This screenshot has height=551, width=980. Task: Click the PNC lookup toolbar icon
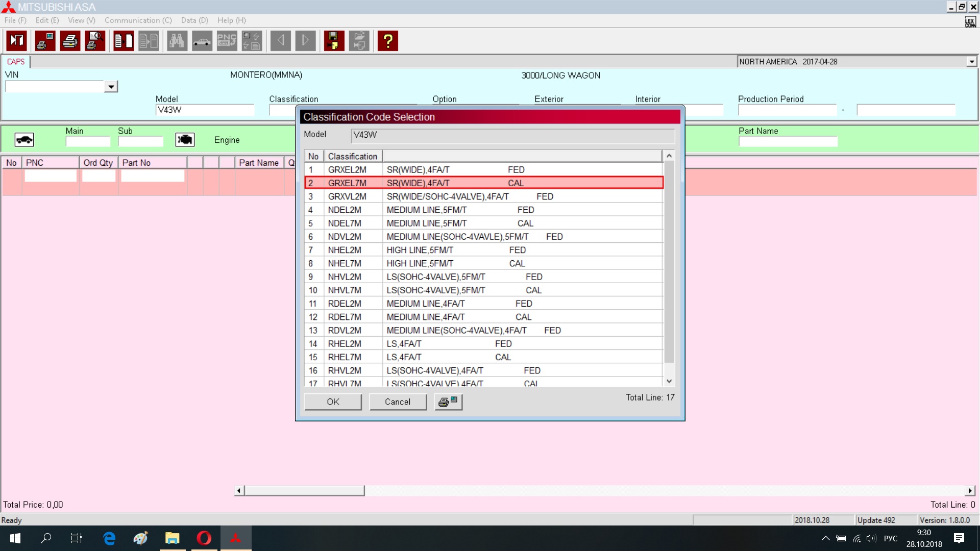pos(227,41)
